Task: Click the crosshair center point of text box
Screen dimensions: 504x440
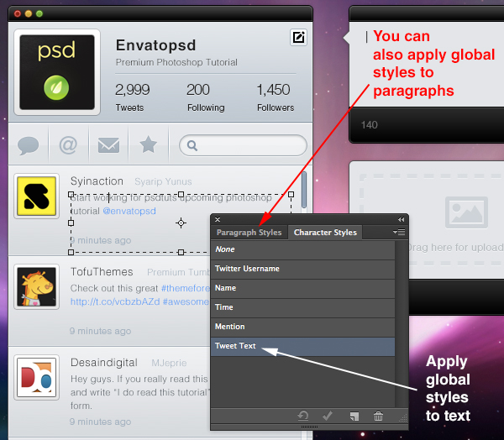Action: (181, 223)
